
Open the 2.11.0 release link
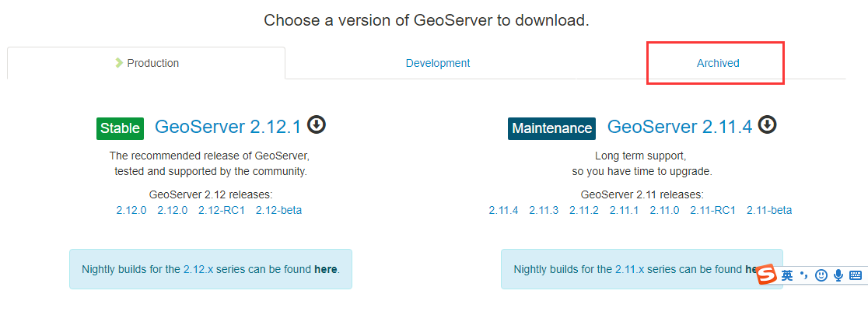coord(664,210)
